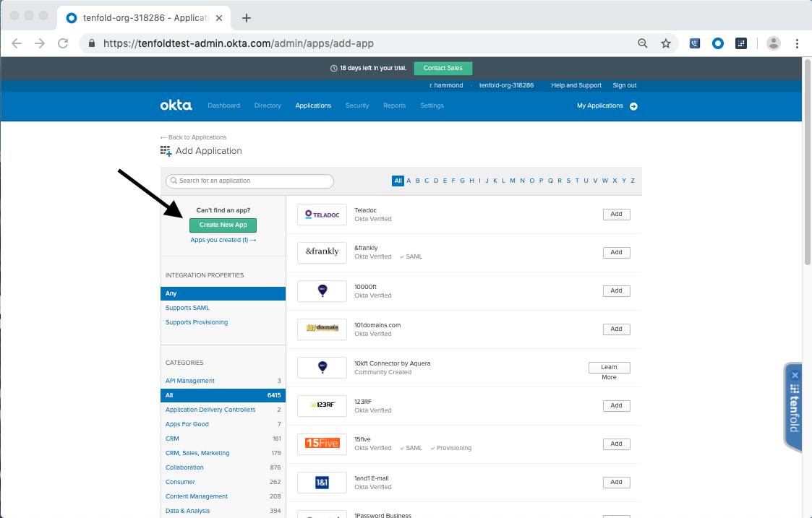Open the Security section in the navigation
Viewport: 812px width, 518px height.
(x=356, y=105)
